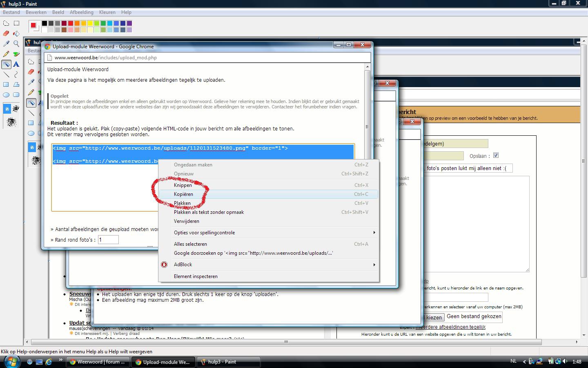The height and width of the screenshot is (368, 588).
Task: Click the AdBlock icon in the context menu
Action: click(164, 265)
